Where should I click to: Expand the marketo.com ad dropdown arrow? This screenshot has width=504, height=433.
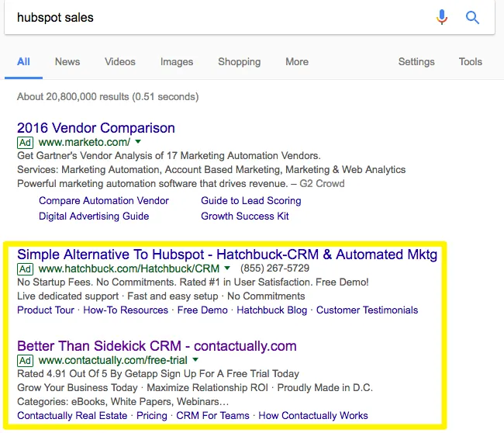click(138, 143)
